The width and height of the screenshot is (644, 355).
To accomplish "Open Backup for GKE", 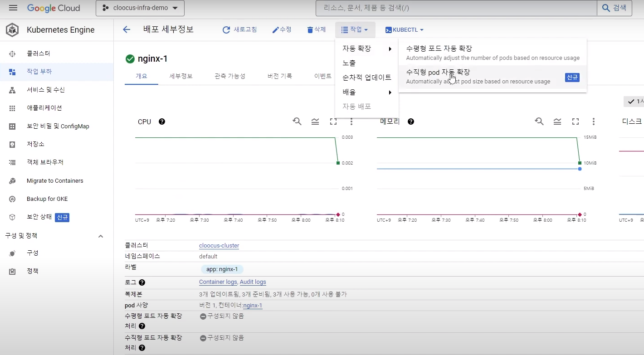I will point(57,199).
